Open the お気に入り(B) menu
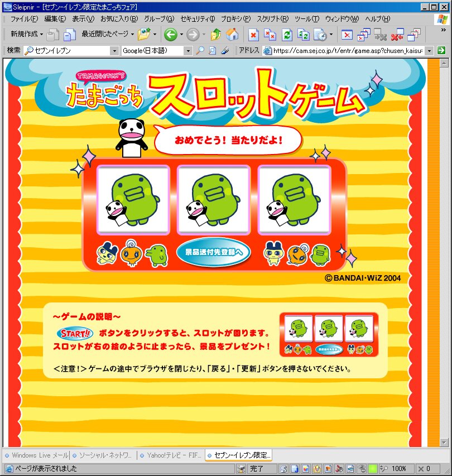 (x=119, y=19)
